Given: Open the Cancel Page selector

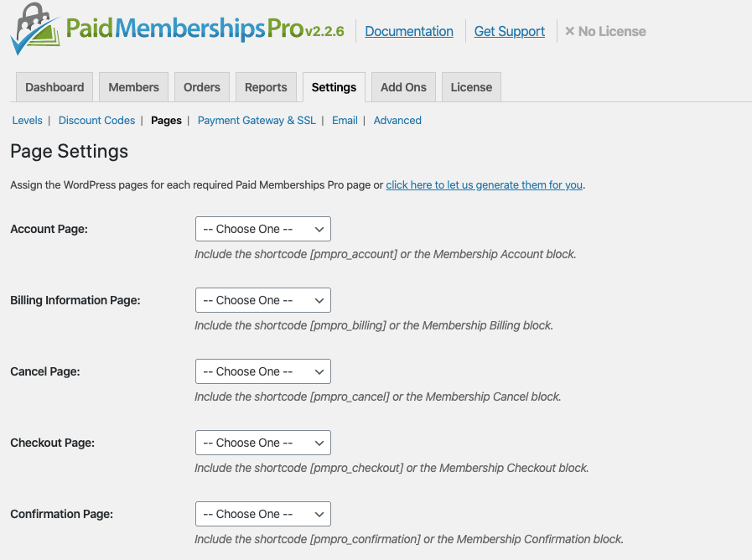Looking at the screenshot, I should pyautogui.click(x=262, y=371).
